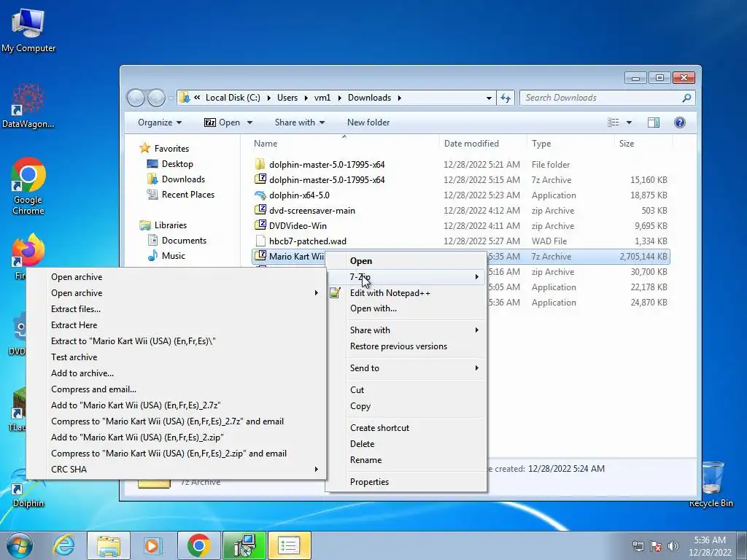Screen dimensions: 747x560
Task: Click the network tray icon
Action: [x=638, y=546]
